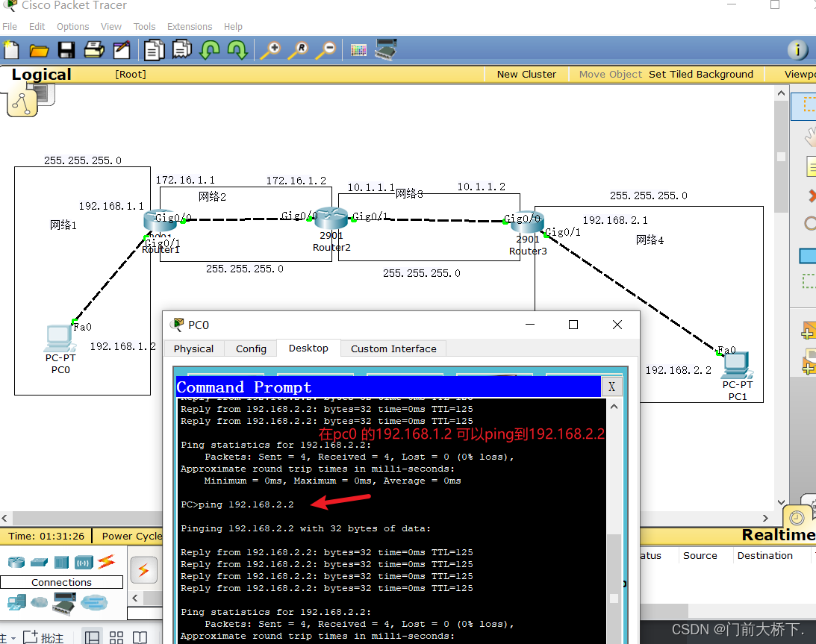Viewport: 816px width, 644px height.
Task: Select the Custom Made Devices category
Action: tap(64, 604)
